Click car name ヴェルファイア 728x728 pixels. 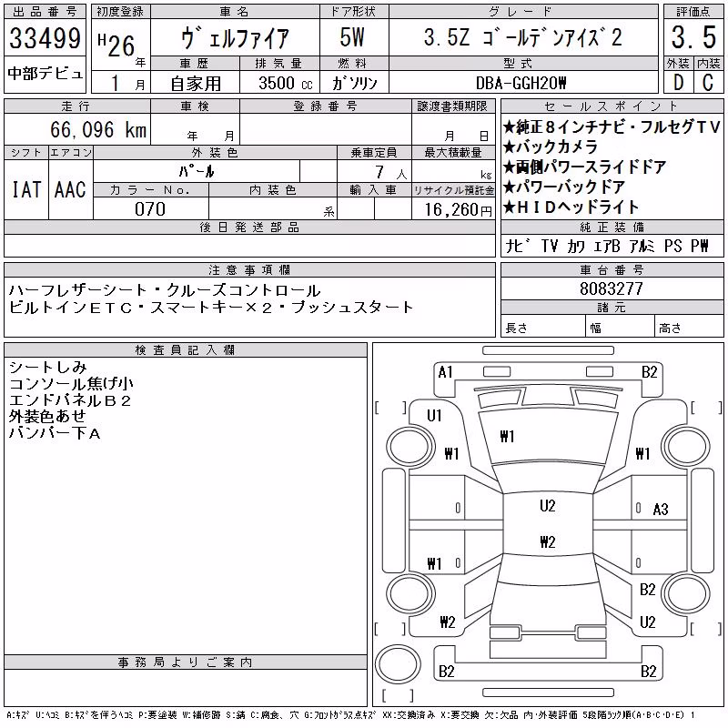[x=235, y=38]
